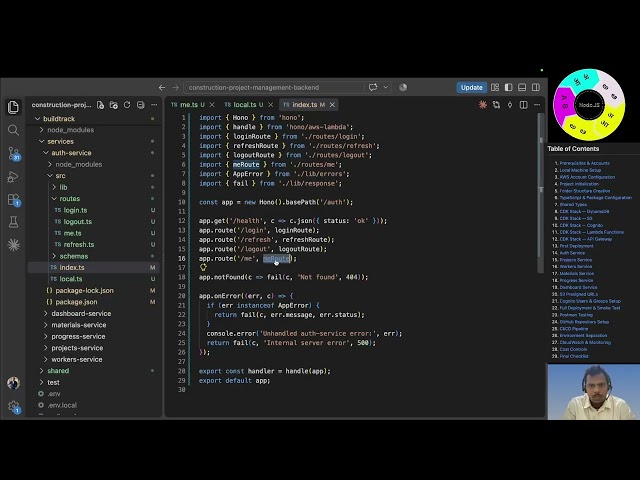The height and width of the screenshot is (480, 640).
Task: Collapse the auth-service folder
Action: pyautogui.click(x=46, y=153)
